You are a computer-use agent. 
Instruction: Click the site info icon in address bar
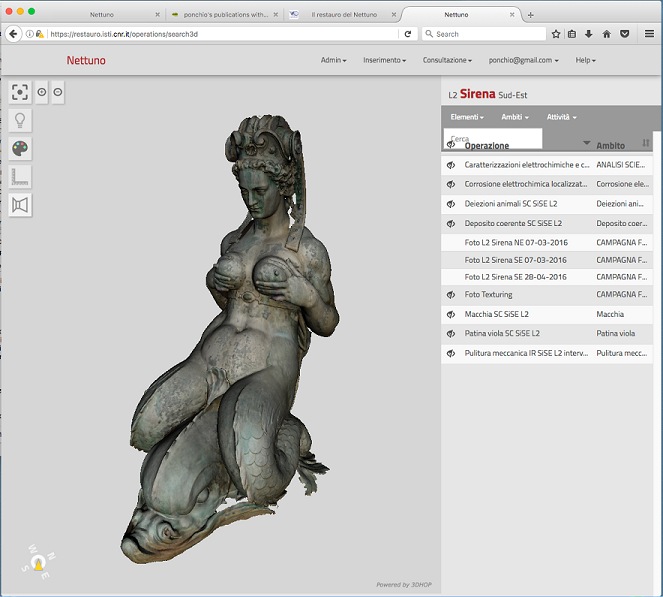[x=30, y=34]
